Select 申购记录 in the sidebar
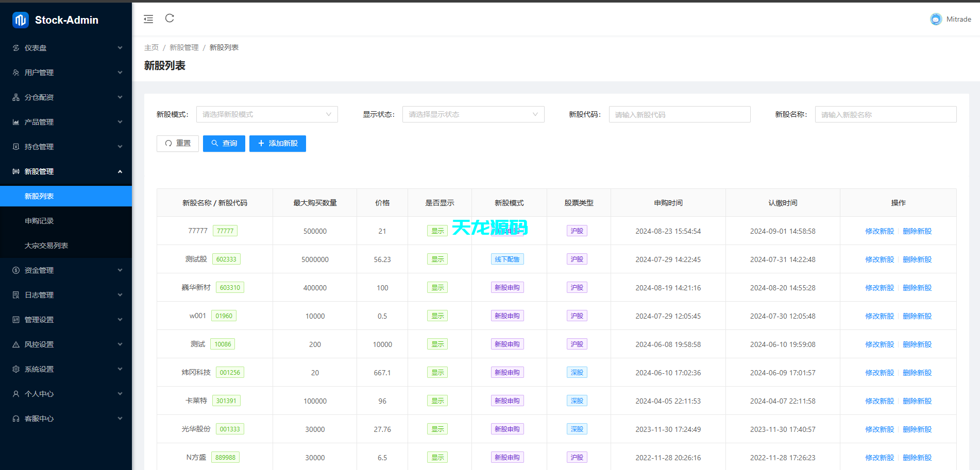This screenshot has width=980, height=470. [39, 221]
